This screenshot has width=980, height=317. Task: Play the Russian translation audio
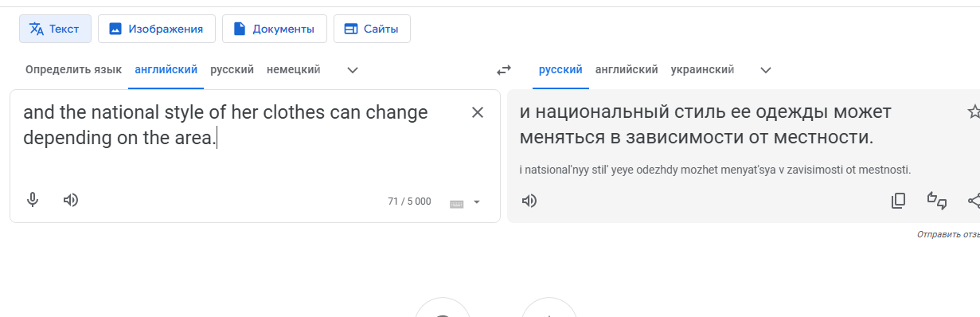(x=529, y=201)
